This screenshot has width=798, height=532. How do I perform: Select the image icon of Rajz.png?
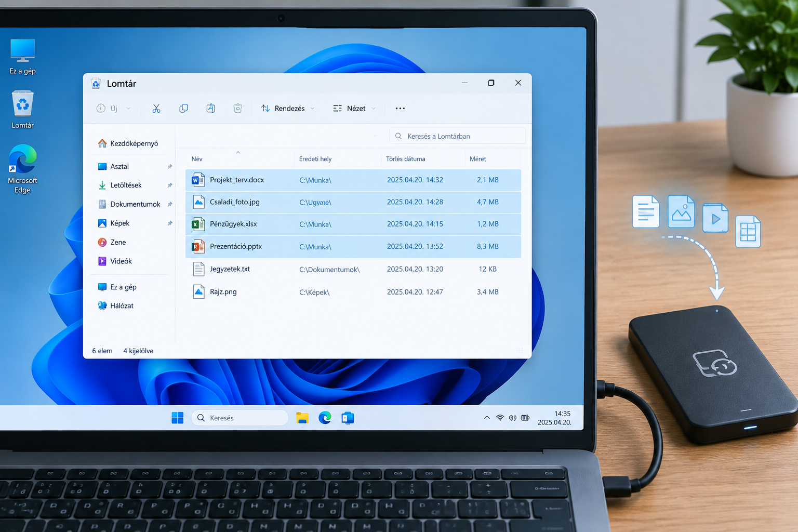[x=198, y=291]
